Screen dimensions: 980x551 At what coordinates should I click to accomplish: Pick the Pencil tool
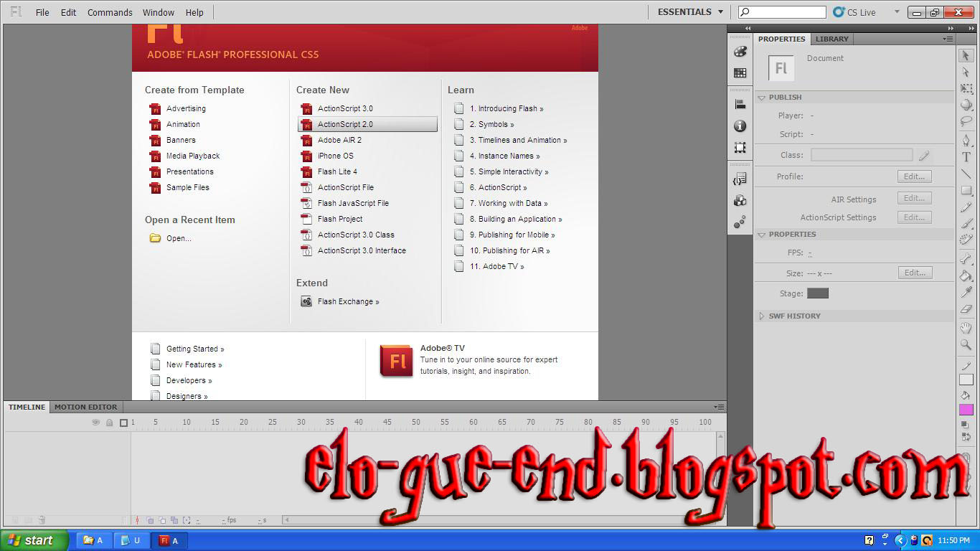pyautogui.click(x=966, y=207)
